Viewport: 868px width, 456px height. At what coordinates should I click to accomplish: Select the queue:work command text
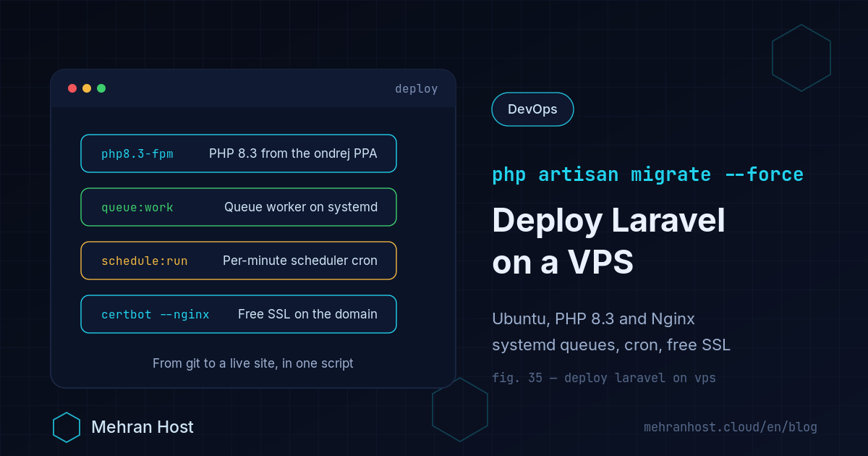coord(137,207)
